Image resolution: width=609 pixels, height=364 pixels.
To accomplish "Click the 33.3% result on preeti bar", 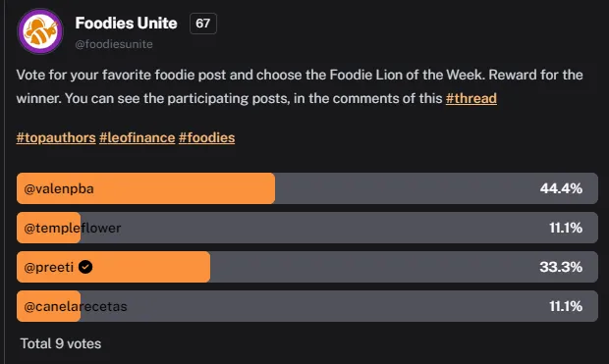I will coord(561,267).
